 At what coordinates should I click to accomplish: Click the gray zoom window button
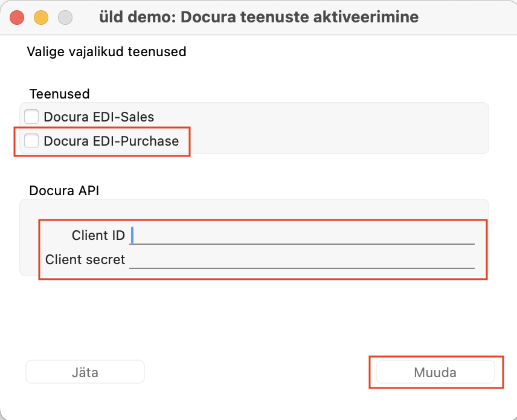point(65,18)
